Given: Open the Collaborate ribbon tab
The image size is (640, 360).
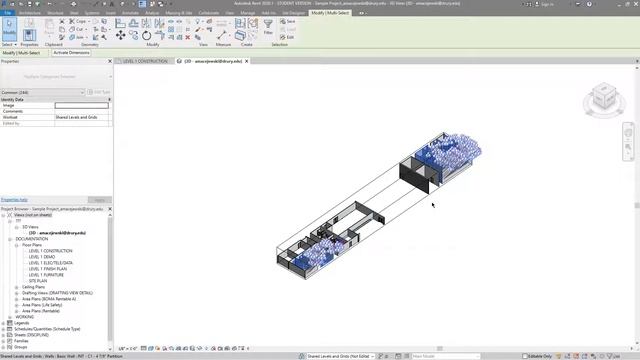Looking at the screenshot, I should [x=209, y=13].
